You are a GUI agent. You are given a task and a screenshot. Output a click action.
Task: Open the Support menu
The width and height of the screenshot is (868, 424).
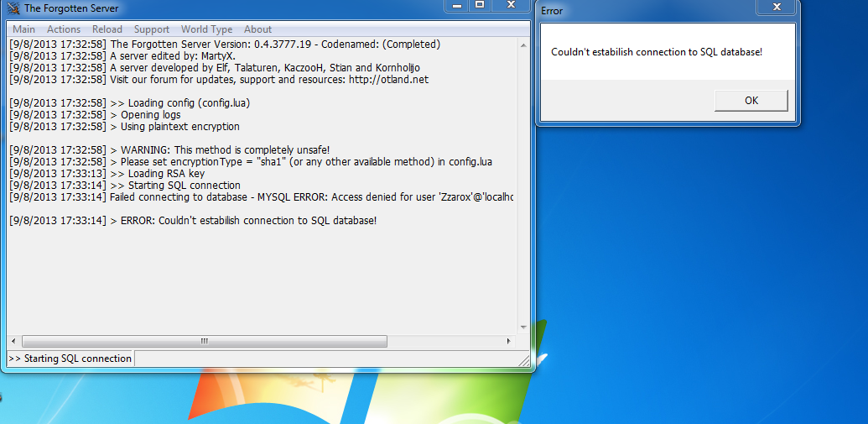[152, 29]
